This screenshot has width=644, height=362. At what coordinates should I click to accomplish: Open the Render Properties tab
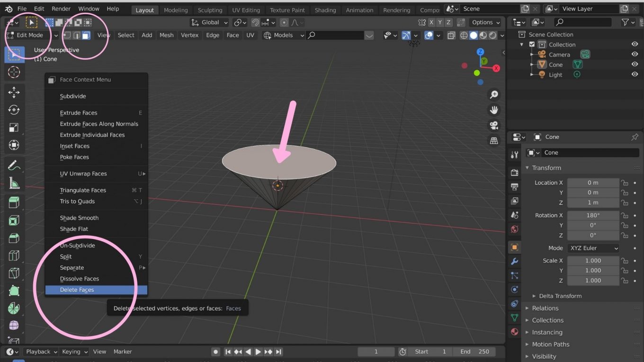click(x=514, y=172)
